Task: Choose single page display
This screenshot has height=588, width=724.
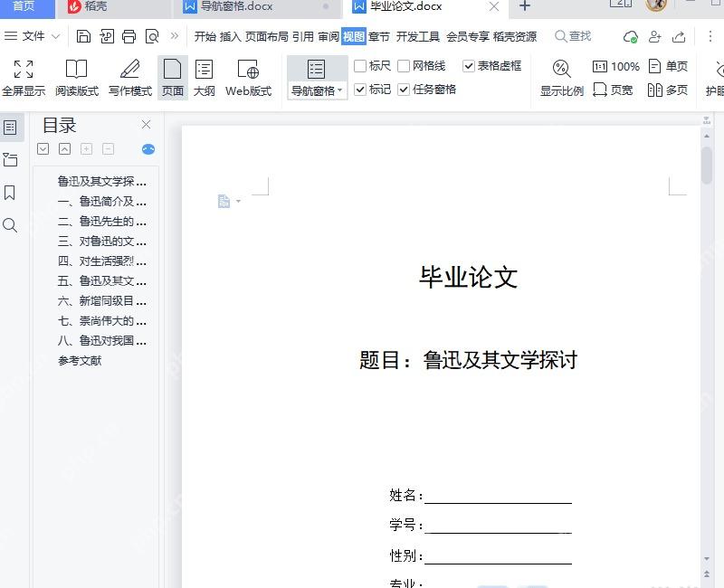Action: click(668, 66)
